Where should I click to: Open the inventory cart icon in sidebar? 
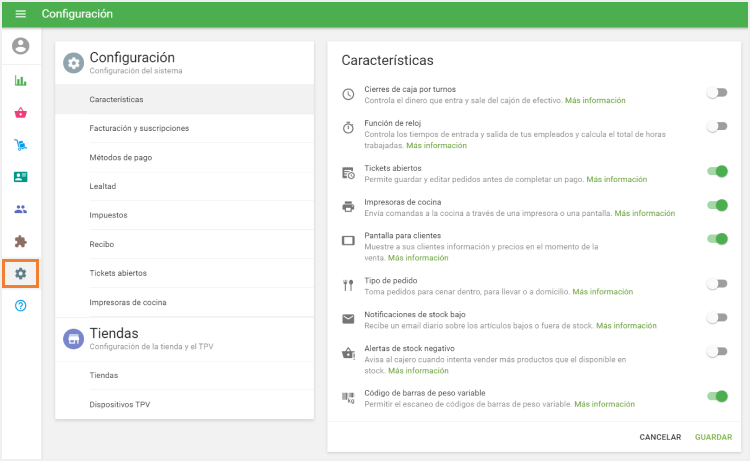pos(21,145)
